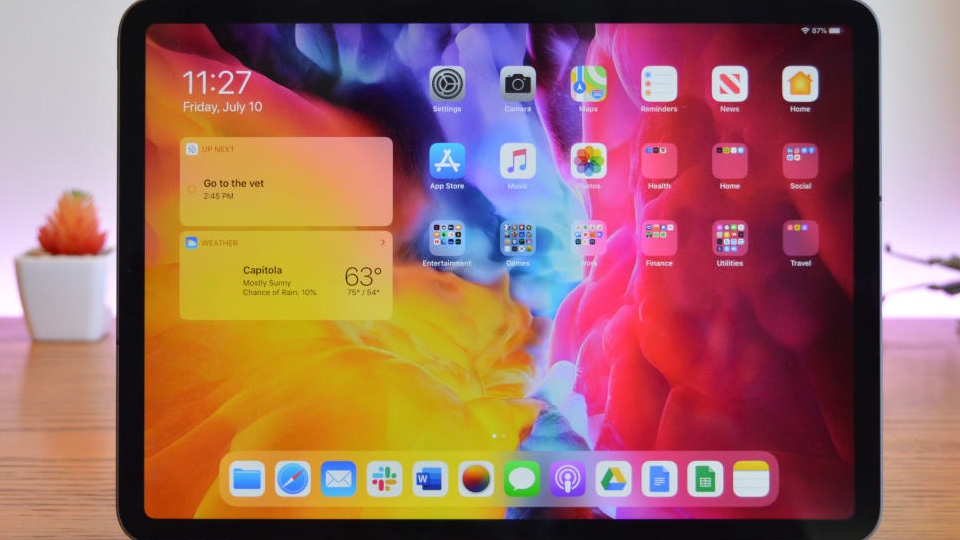Open the Utilities folder

(x=730, y=239)
